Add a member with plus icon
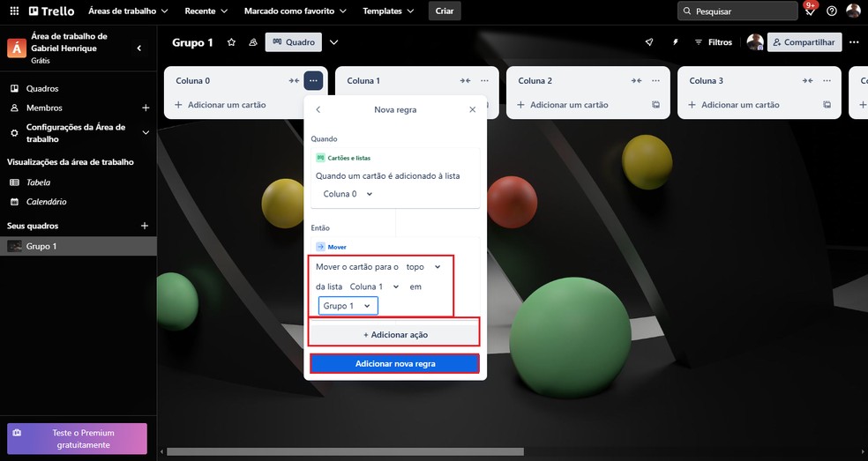868x461 pixels. (146, 108)
